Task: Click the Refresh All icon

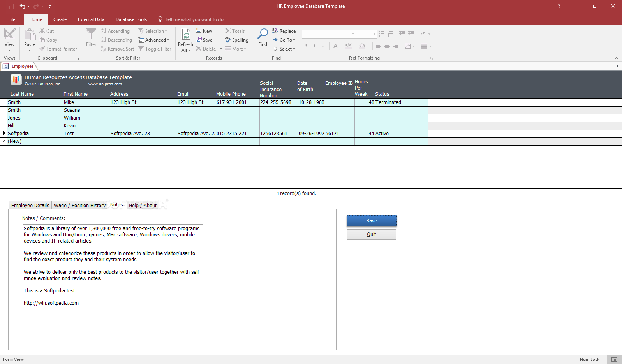Action: tap(186, 34)
